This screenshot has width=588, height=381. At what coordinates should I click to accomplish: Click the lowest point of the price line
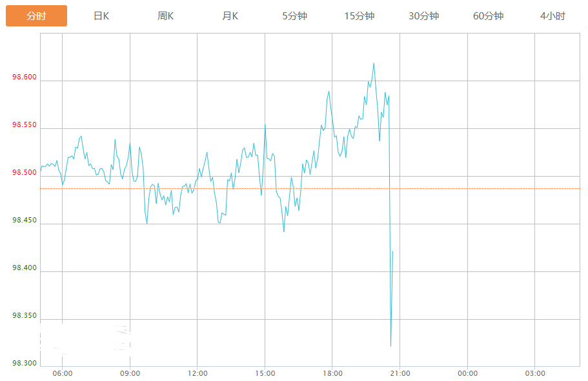click(x=390, y=346)
